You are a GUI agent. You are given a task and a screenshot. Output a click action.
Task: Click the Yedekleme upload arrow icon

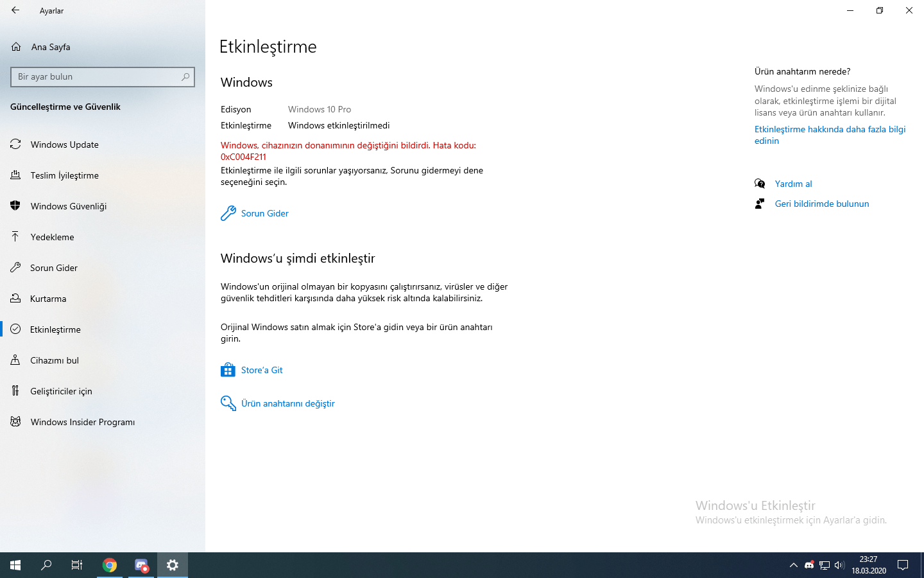(x=15, y=237)
